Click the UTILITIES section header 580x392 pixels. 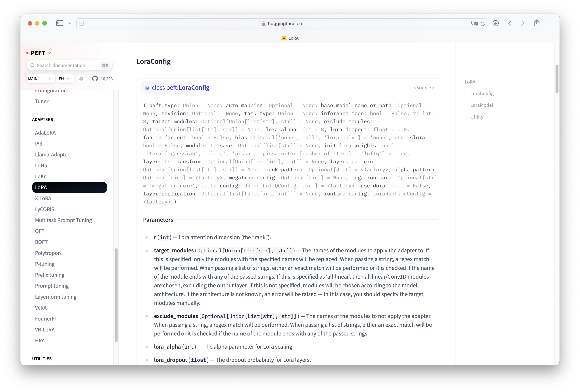point(42,359)
